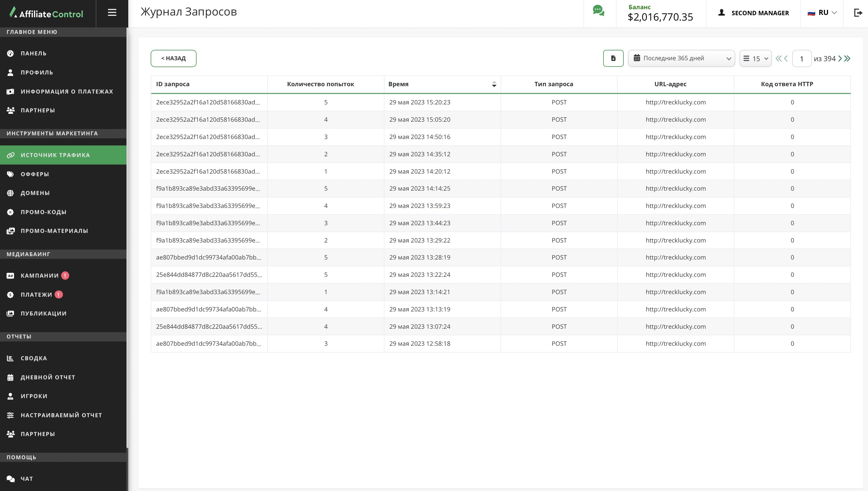The width and height of the screenshot is (868, 491).
Task: Open Офферы in the sidebar
Action: coord(35,174)
